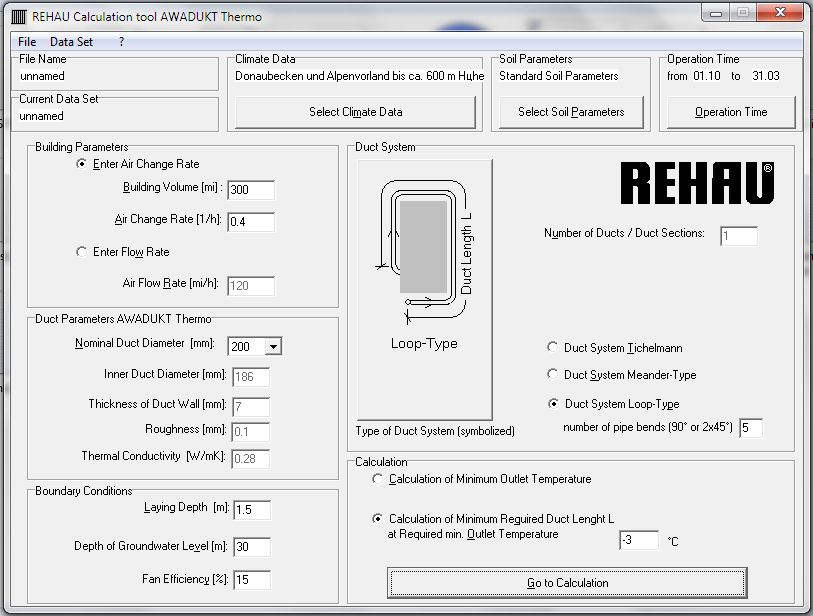Click the File Name value 'unnamed'
Viewport: 813px width, 616px height.
43,76
